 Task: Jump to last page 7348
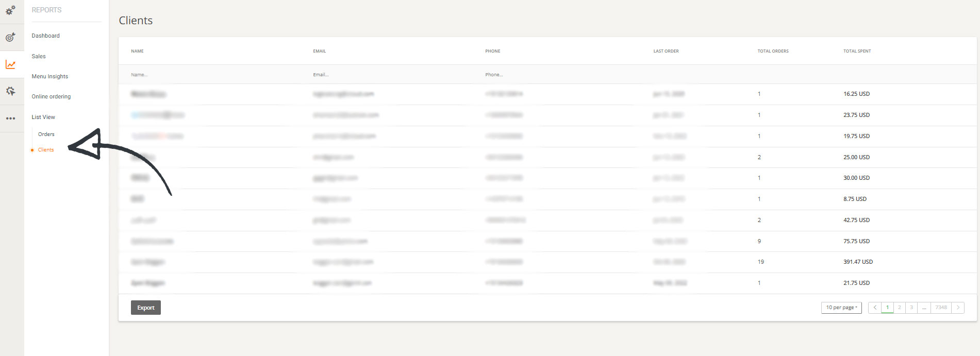[941, 308]
